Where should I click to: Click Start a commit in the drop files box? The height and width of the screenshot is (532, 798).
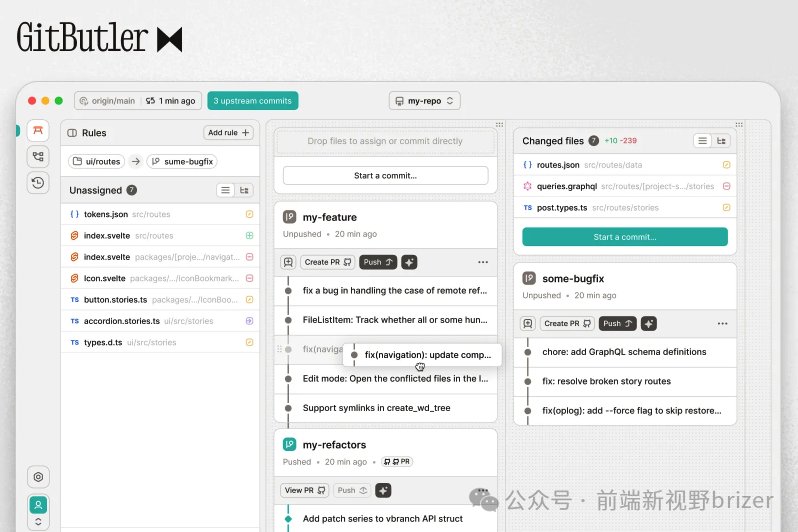tap(385, 176)
